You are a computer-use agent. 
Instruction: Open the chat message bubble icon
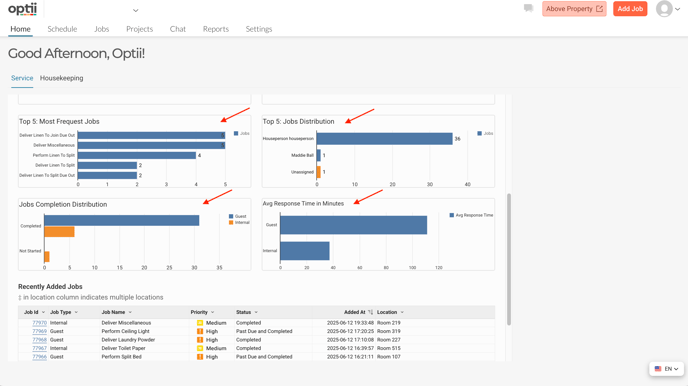tap(528, 8)
